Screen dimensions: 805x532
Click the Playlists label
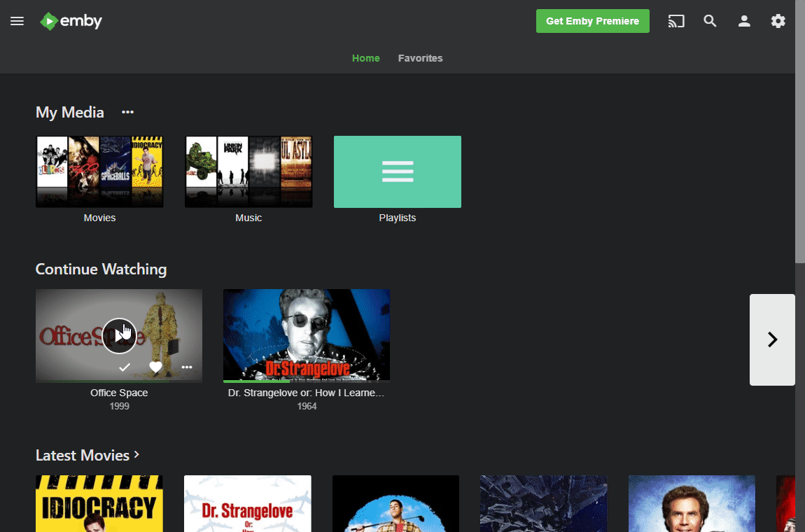pyautogui.click(x=398, y=218)
